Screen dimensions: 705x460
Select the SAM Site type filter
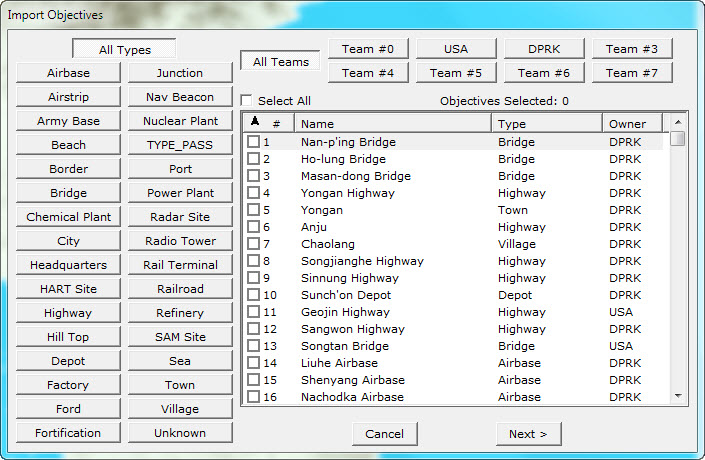coord(180,337)
